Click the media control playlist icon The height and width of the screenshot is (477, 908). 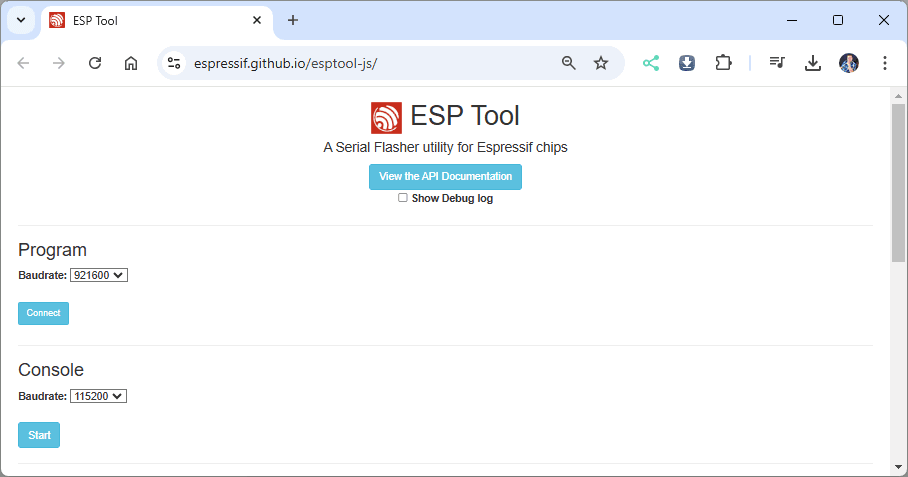point(777,63)
